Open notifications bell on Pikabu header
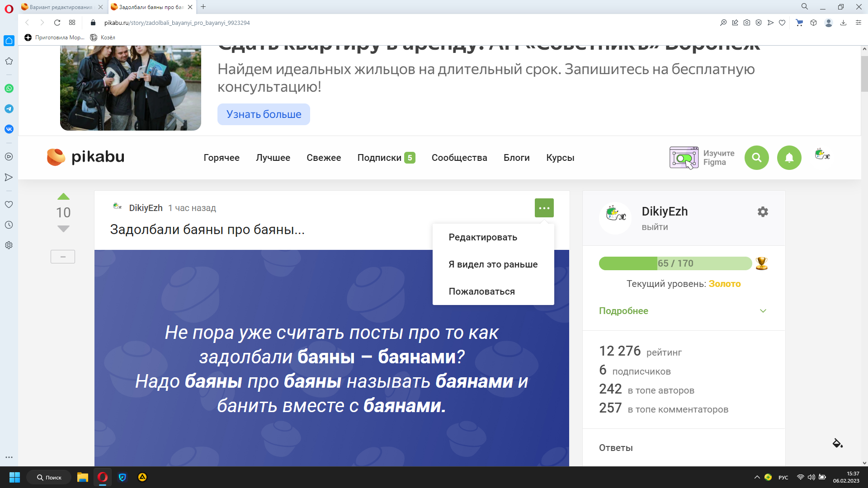This screenshot has height=488, width=868. 789,158
